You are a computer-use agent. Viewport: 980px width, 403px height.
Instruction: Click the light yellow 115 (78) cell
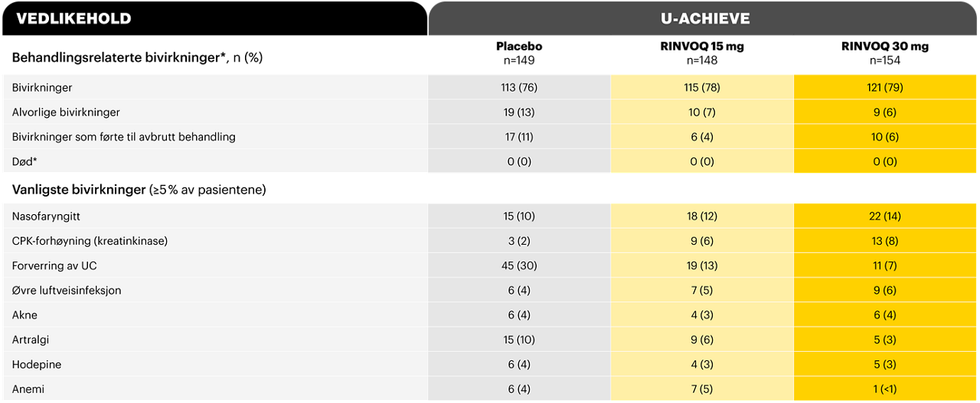[702, 87]
